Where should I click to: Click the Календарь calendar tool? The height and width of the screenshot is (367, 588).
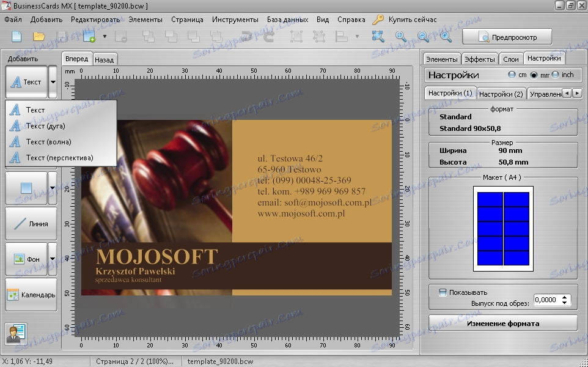31,295
